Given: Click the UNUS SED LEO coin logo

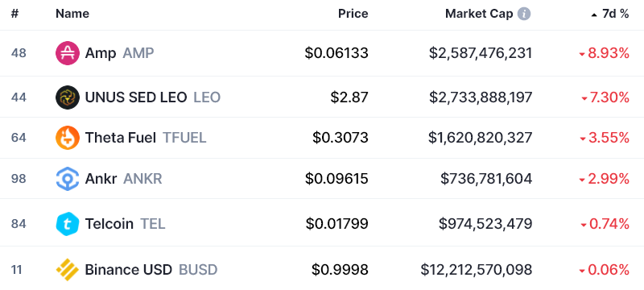Looking at the screenshot, I should point(68,97).
